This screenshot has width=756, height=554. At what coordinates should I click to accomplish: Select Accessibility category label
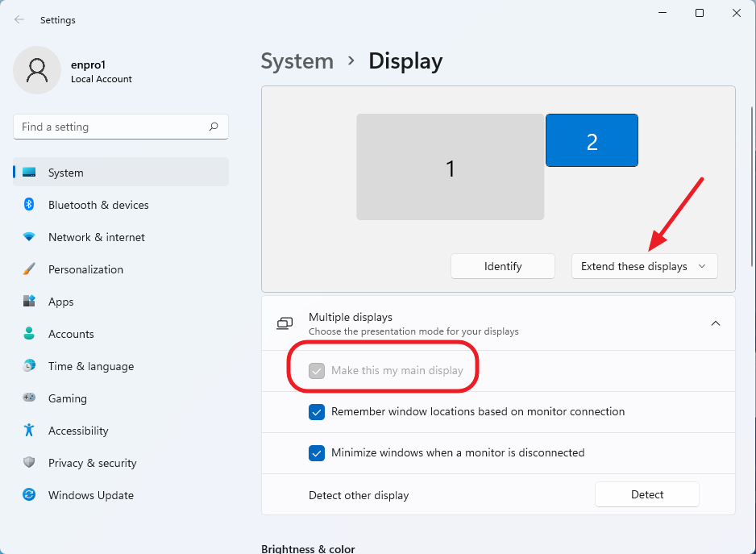[78, 431]
